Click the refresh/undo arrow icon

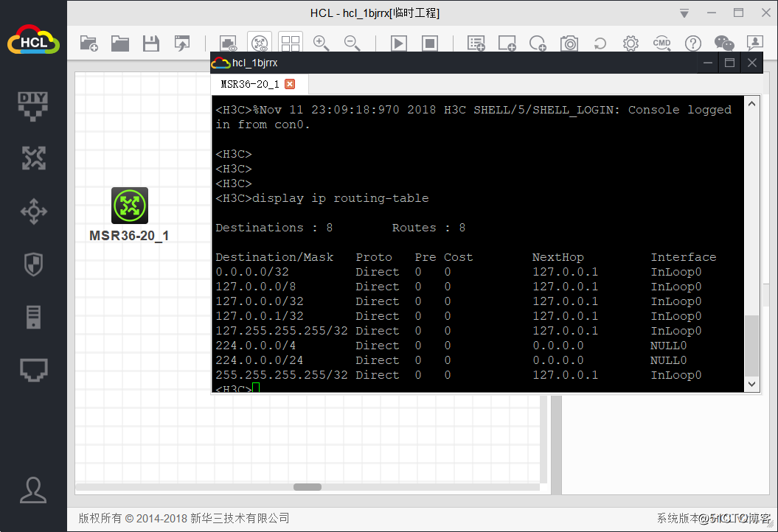point(600,43)
